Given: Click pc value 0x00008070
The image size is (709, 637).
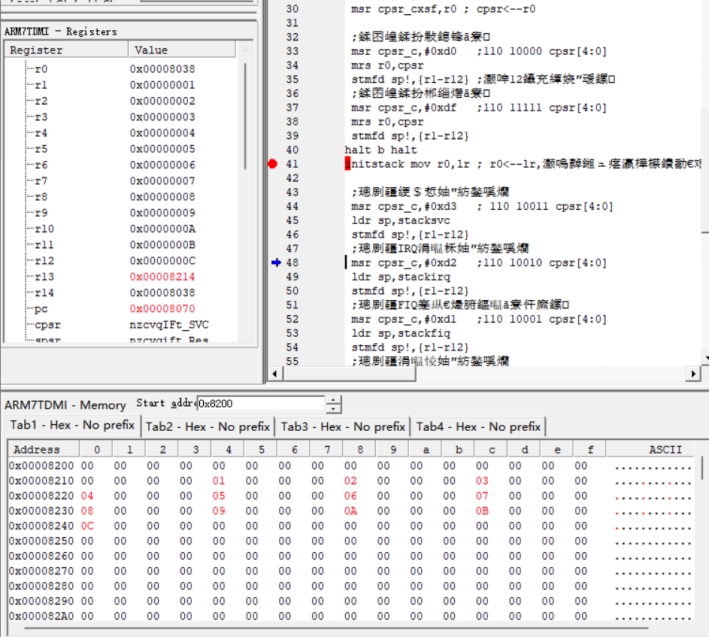Looking at the screenshot, I should pos(162,309).
